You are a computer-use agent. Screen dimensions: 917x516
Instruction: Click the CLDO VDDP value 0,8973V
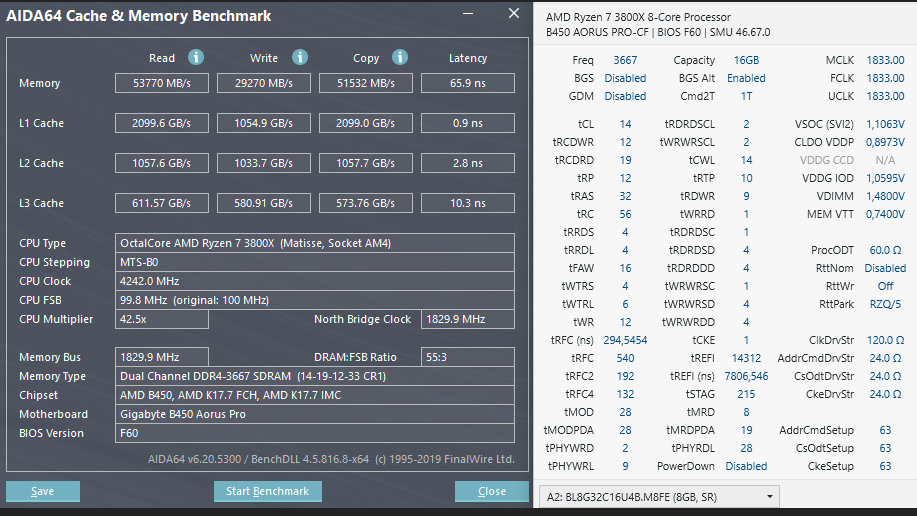(885, 142)
